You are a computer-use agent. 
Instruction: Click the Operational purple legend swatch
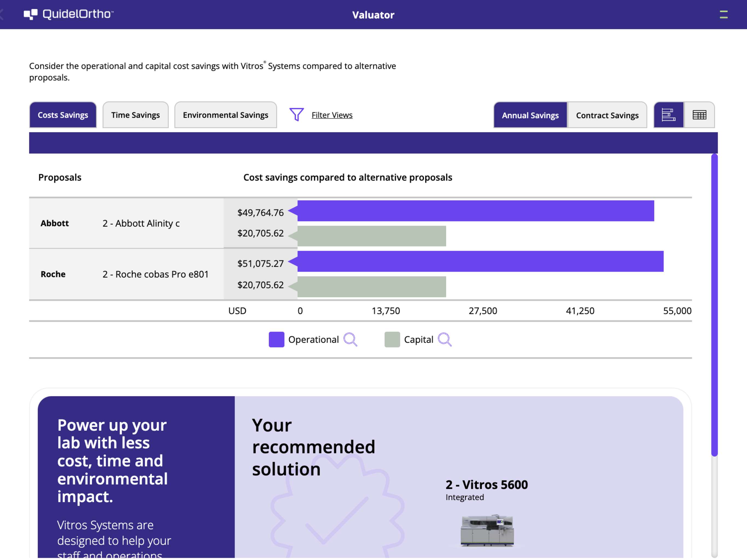pyautogui.click(x=276, y=339)
